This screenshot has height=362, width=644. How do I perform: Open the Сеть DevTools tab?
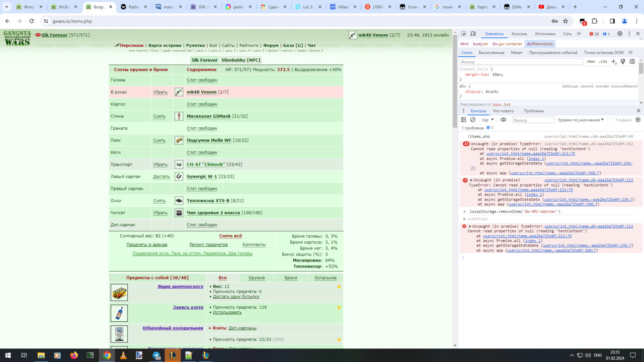(x=567, y=34)
